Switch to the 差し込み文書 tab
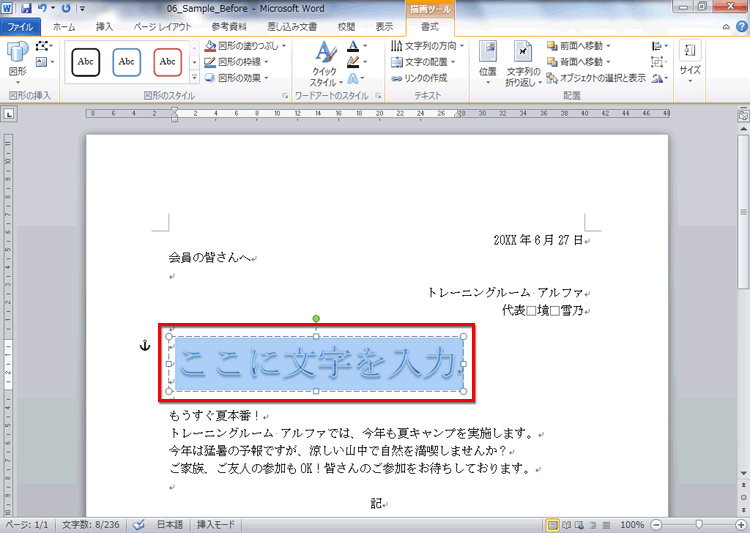750x533 pixels. pyautogui.click(x=292, y=27)
